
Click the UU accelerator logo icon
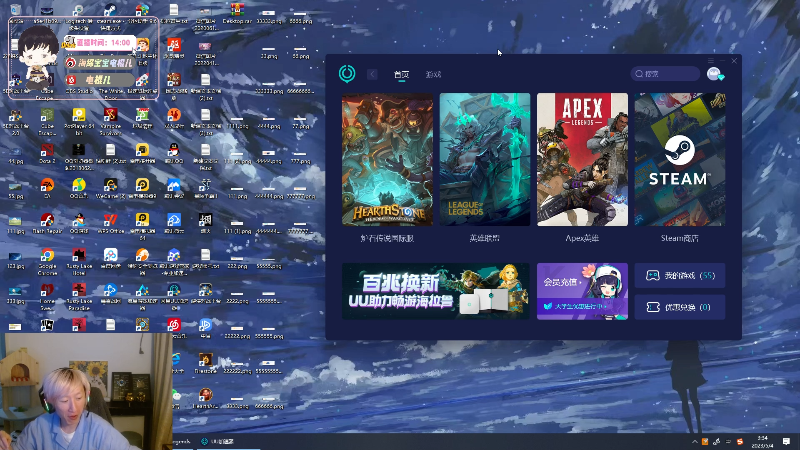[x=347, y=74]
